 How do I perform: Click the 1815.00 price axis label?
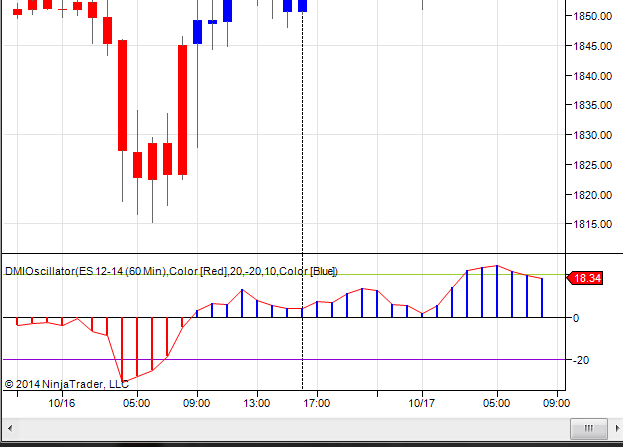592,224
